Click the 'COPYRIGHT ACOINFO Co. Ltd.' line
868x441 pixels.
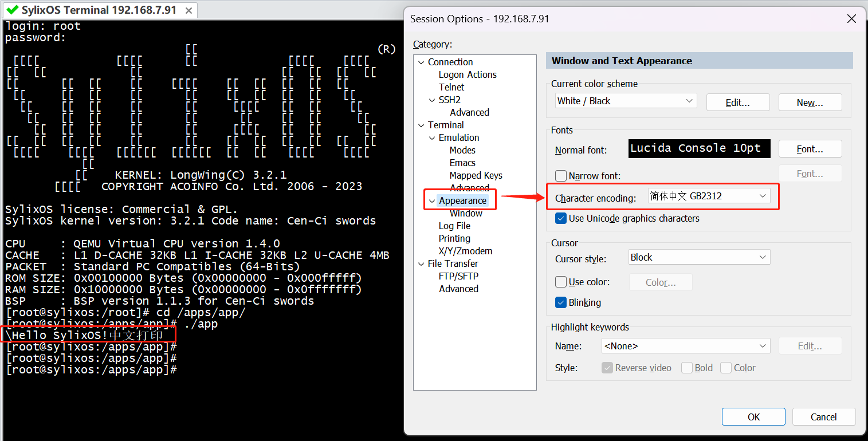(x=232, y=186)
